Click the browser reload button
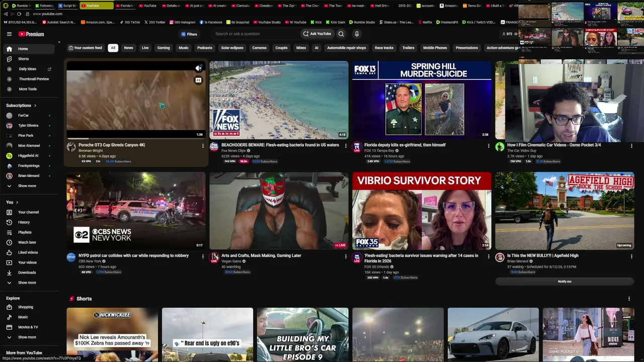Screen dimensions: 644x362 point(19,14)
